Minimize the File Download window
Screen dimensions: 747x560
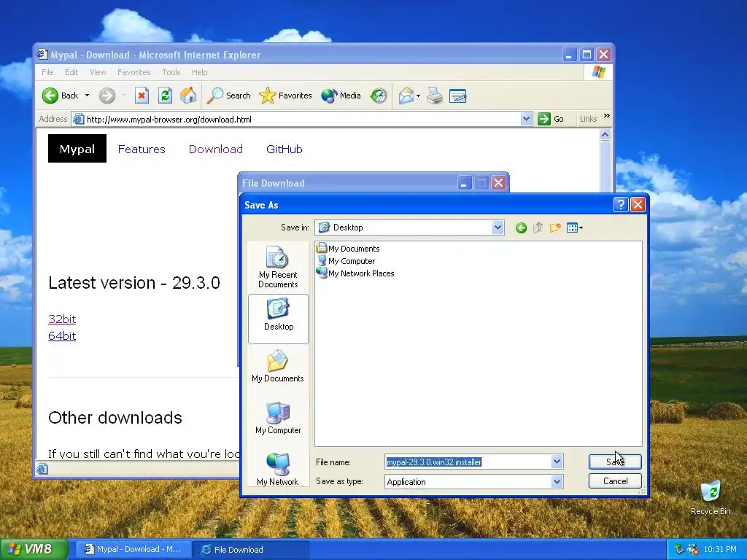[x=465, y=183]
